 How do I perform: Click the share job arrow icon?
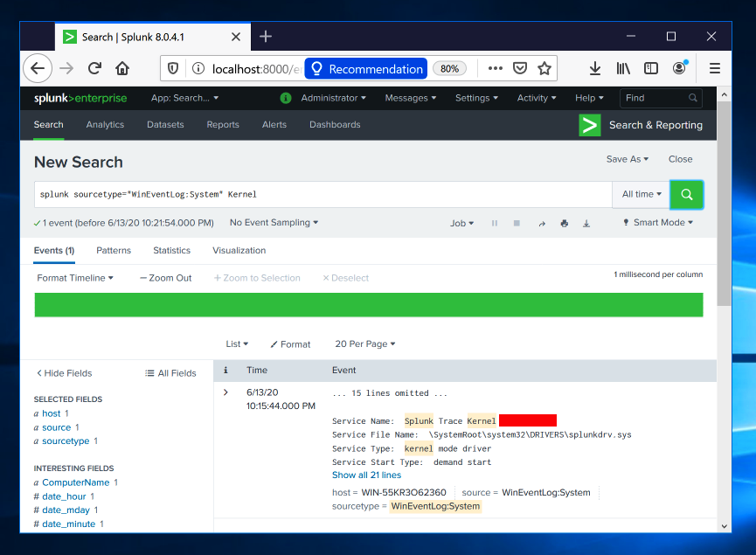tap(542, 224)
